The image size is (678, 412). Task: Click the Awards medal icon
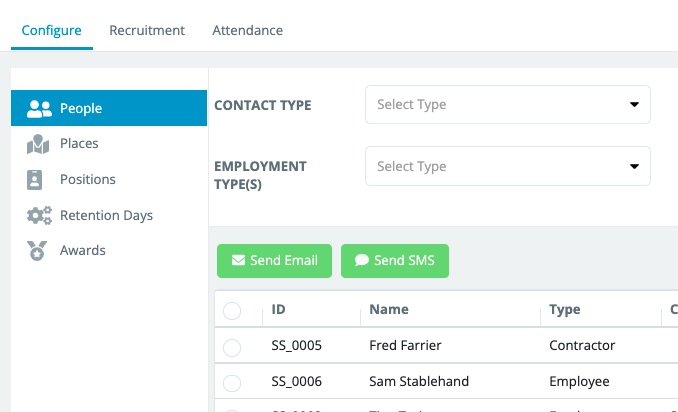click(x=37, y=251)
